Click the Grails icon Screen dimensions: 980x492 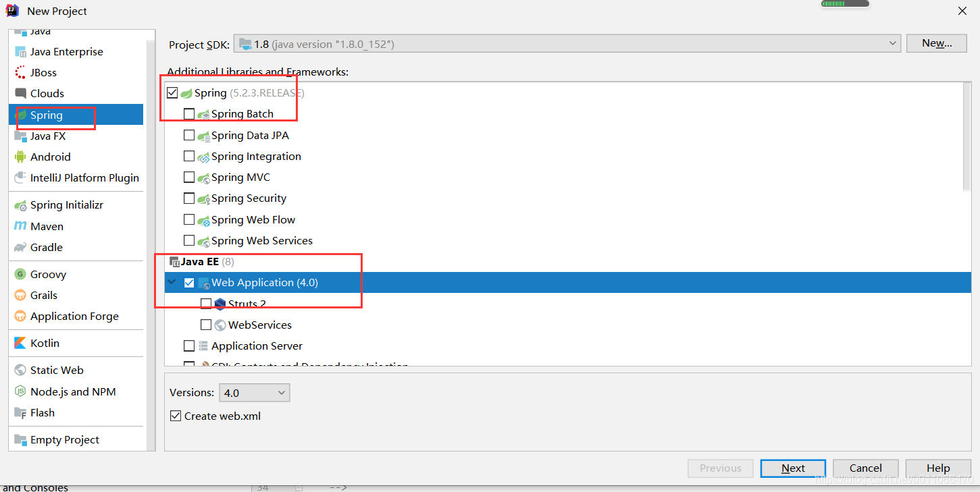point(20,296)
